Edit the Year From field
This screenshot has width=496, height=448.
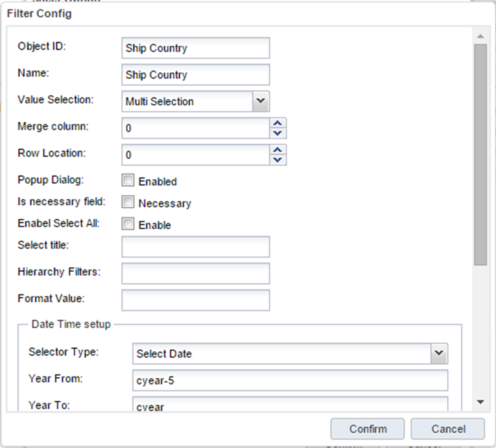290,380
